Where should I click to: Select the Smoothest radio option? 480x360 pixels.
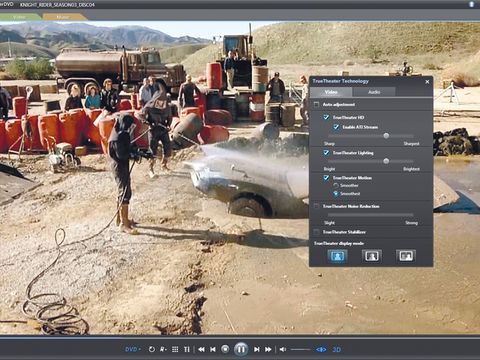coord(336,194)
